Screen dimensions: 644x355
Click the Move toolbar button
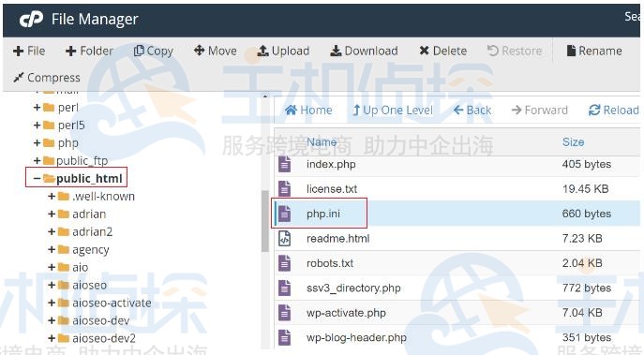216,51
